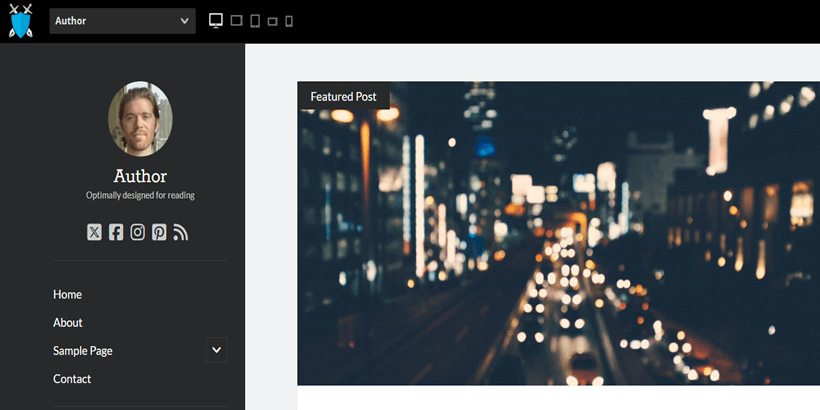Open the Pinterest social icon
Image resolution: width=820 pixels, height=410 pixels.
click(159, 232)
